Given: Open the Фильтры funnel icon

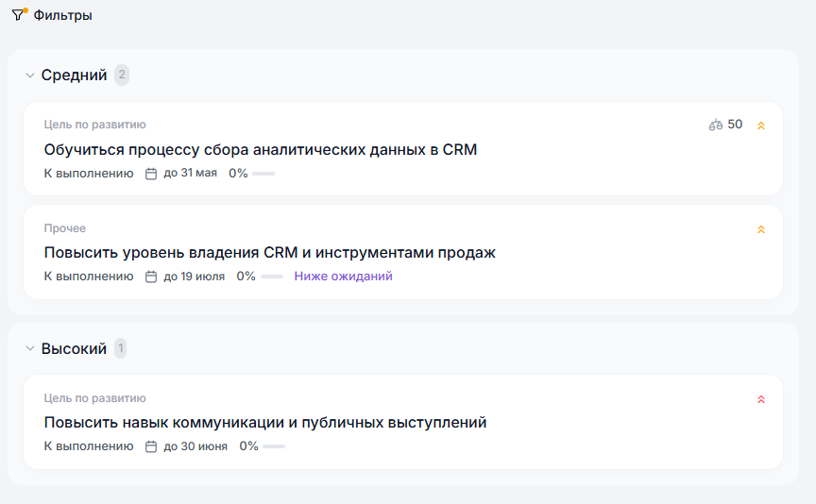Looking at the screenshot, I should pyautogui.click(x=18, y=15).
